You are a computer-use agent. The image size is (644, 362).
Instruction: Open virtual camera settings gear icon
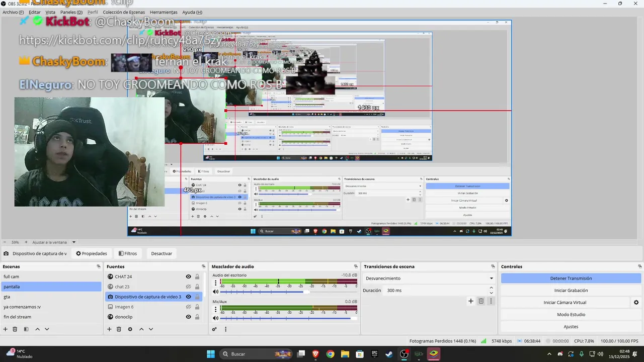point(636,302)
